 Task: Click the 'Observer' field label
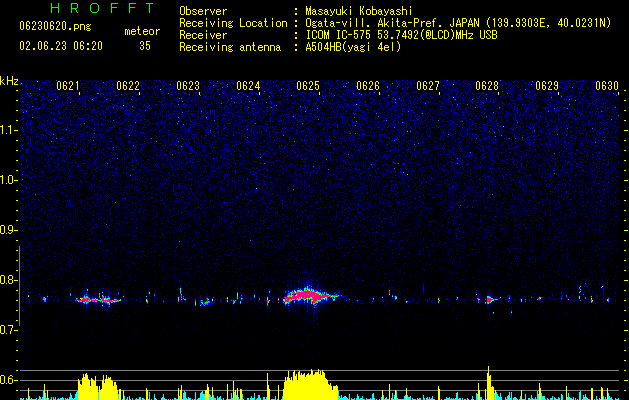pyautogui.click(x=203, y=11)
